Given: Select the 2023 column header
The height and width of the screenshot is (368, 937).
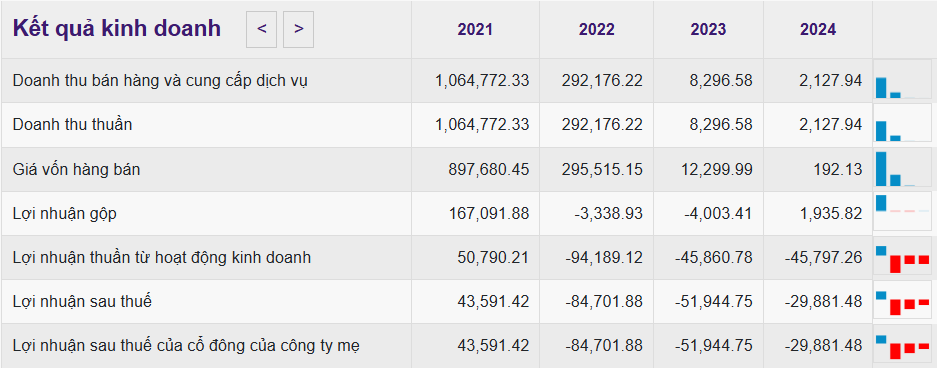Looking at the screenshot, I should (x=708, y=29).
